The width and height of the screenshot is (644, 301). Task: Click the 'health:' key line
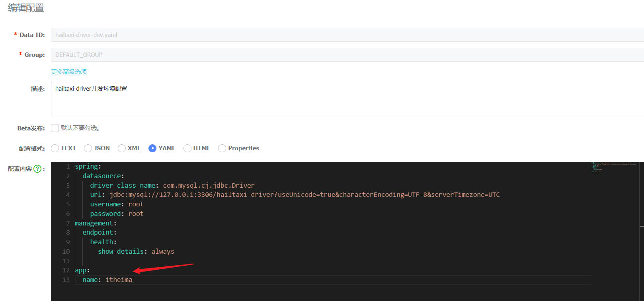point(103,242)
